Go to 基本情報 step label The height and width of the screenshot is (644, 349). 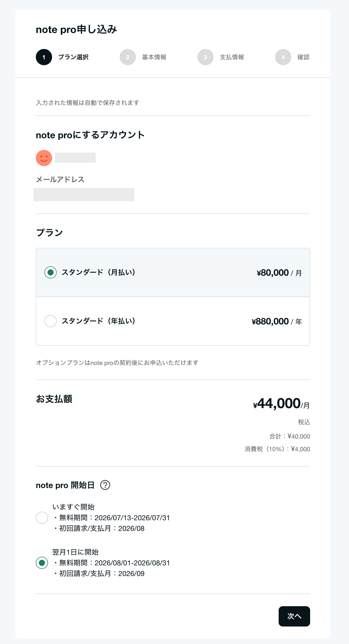[154, 57]
